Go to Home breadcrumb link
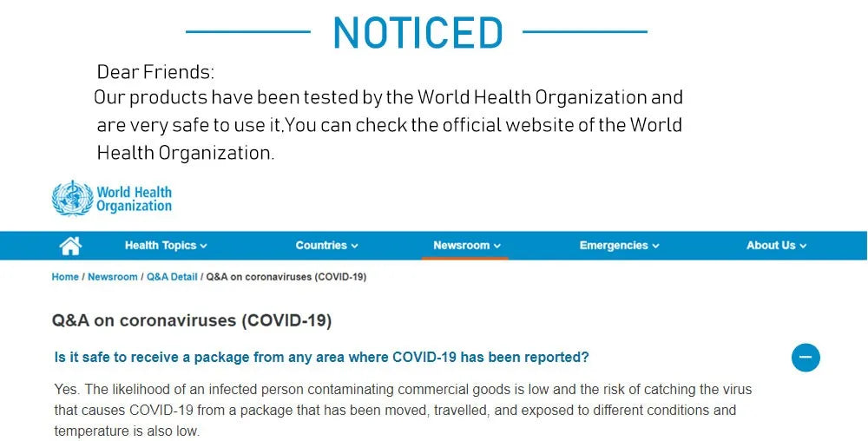The height and width of the screenshot is (441, 868). pos(65,277)
